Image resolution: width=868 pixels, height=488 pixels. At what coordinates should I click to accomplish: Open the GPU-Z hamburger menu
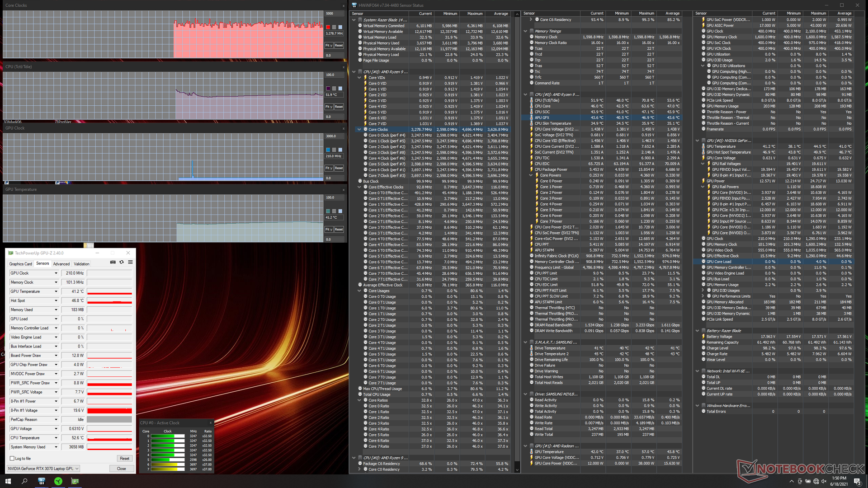coord(130,262)
